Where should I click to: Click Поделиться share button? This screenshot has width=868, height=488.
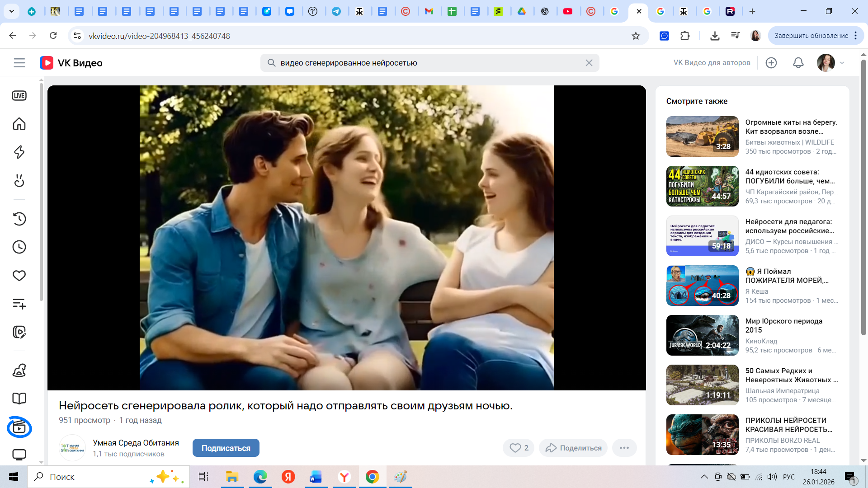(573, 448)
